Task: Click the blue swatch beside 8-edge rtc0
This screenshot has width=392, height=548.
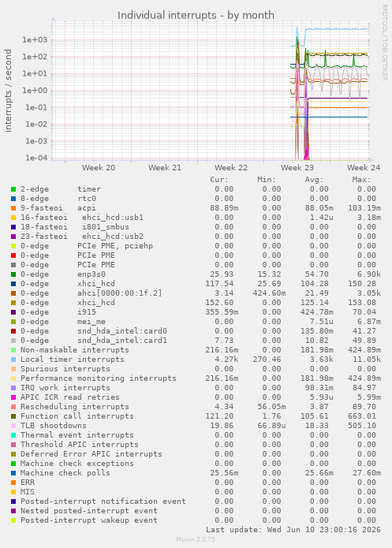Action: [13, 199]
